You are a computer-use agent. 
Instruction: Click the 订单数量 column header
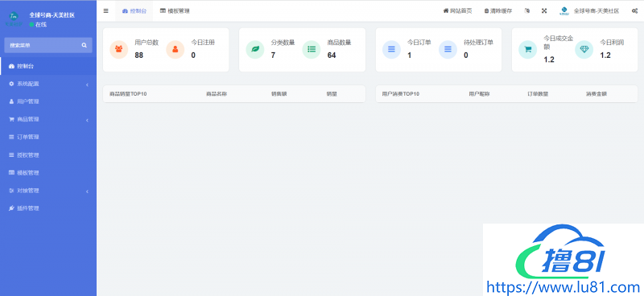click(x=538, y=94)
